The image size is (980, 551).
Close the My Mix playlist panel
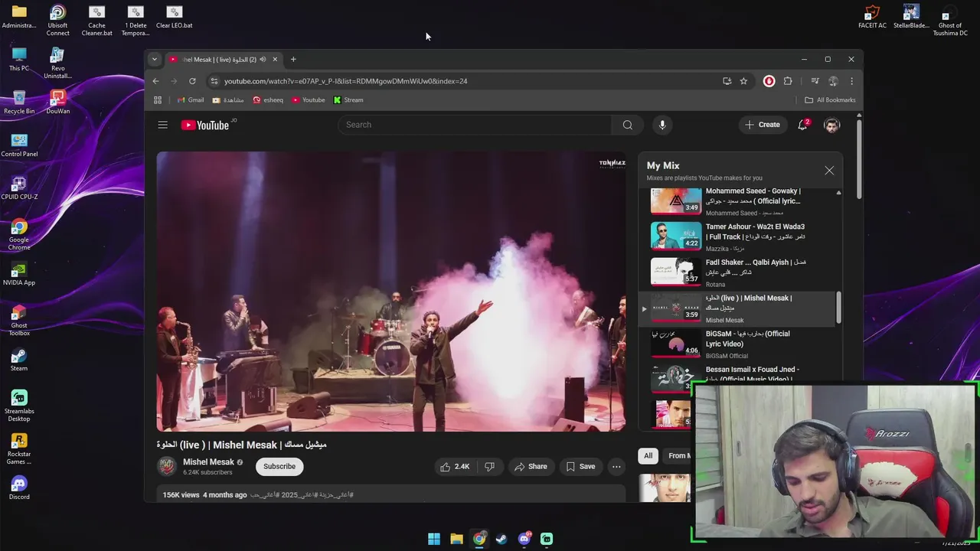coord(829,171)
